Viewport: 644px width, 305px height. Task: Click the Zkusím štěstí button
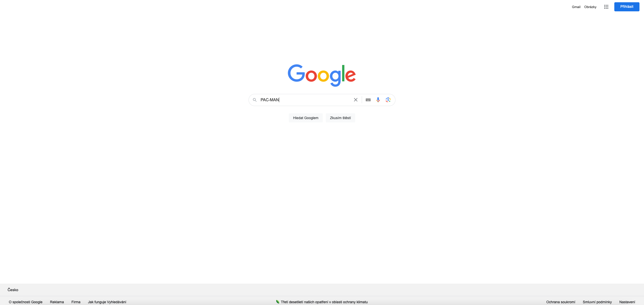pos(340,118)
